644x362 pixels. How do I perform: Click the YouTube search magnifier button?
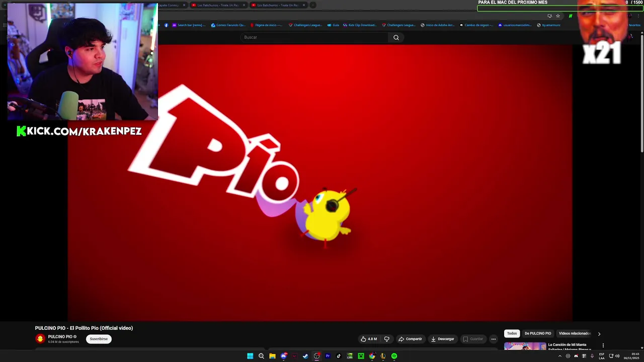(396, 37)
